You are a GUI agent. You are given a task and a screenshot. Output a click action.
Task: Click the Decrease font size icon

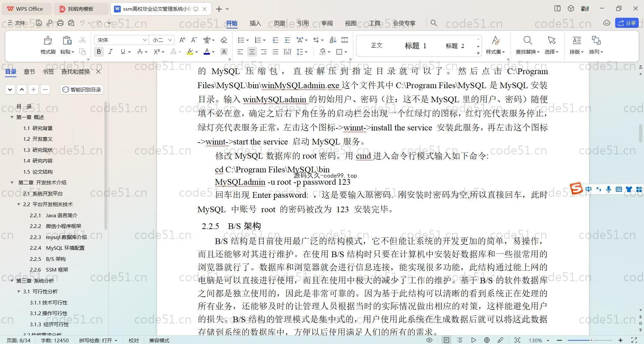click(194, 40)
